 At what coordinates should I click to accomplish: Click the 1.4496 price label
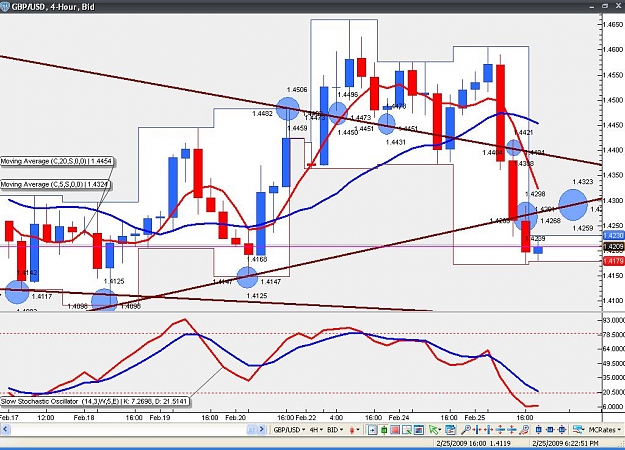[x=348, y=94]
